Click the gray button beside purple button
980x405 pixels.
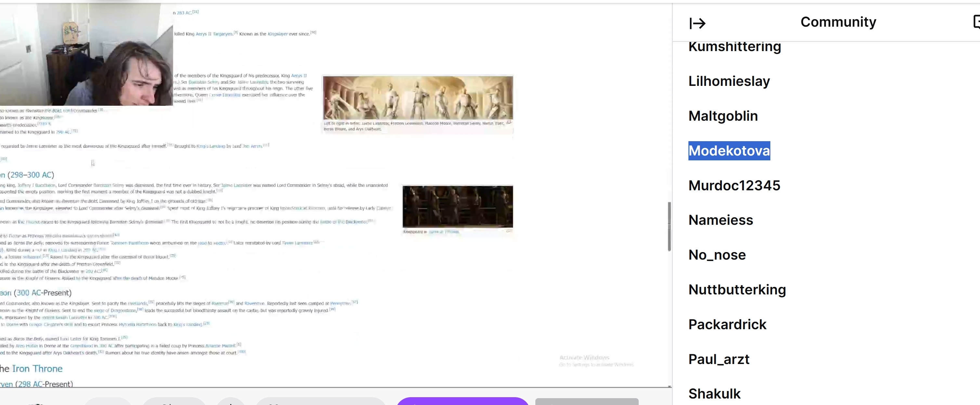[586, 401]
